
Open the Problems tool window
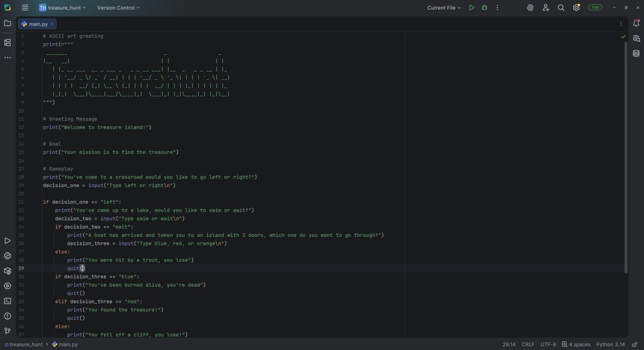8,316
